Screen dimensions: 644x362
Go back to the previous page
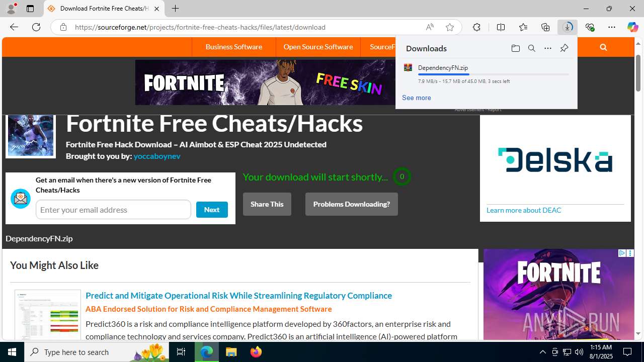(14, 27)
